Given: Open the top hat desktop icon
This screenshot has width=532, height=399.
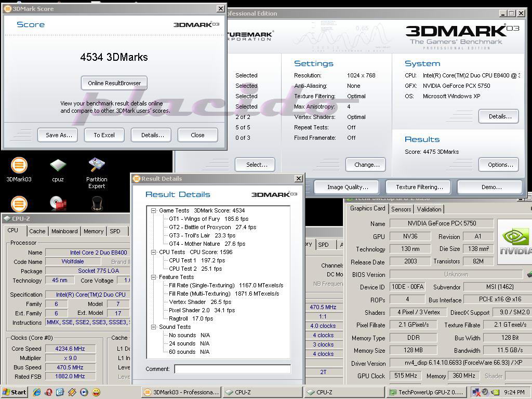Looking at the screenshot, I should (x=97, y=204).
